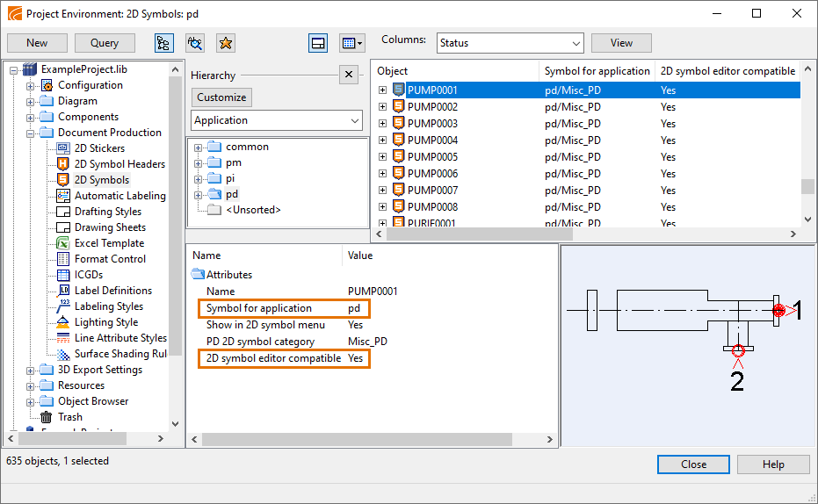
Task: Select the pm folder in hierarchy
Action: [233, 162]
